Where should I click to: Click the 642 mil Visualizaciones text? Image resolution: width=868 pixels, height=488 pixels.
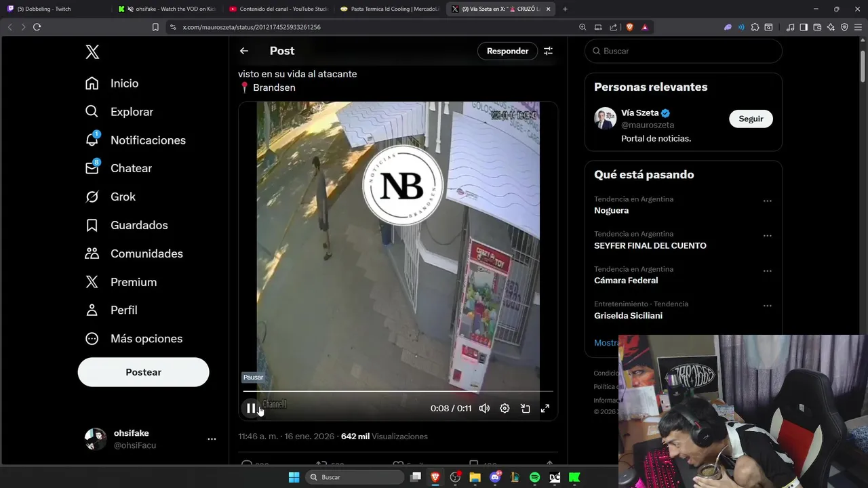coord(384,436)
